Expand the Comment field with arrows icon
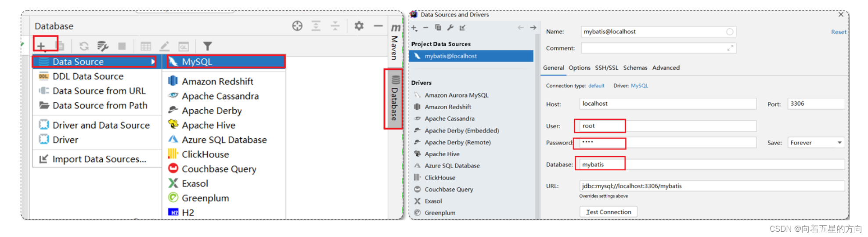The width and height of the screenshot is (868, 237). tap(730, 48)
